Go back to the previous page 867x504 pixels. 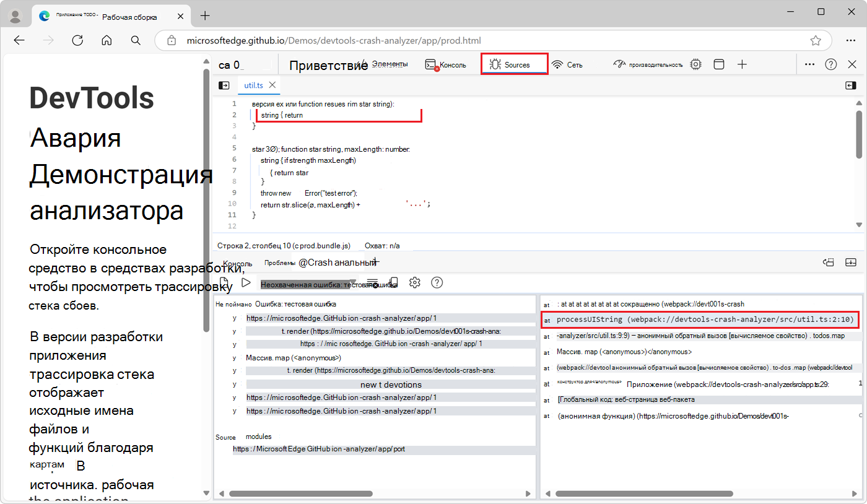(x=19, y=41)
